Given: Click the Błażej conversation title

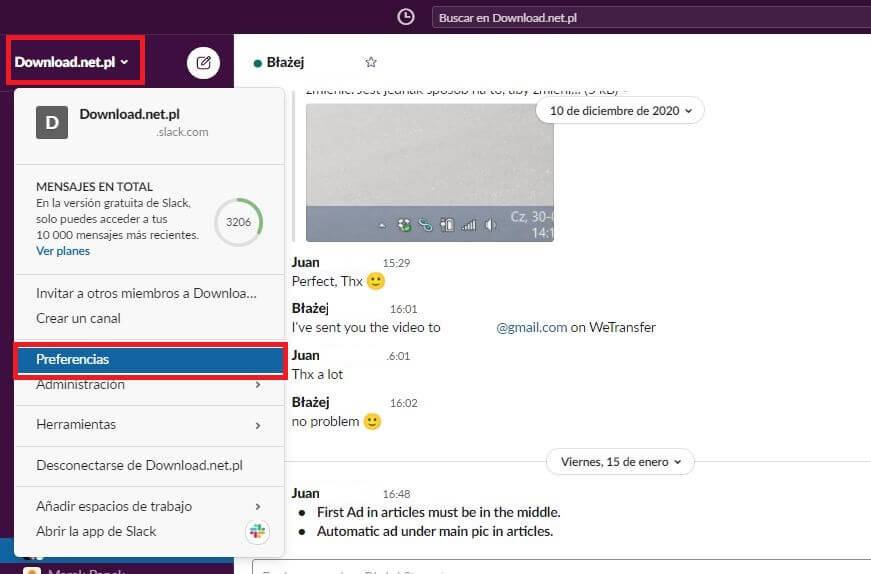Looking at the screenshot, I should 285,62.
